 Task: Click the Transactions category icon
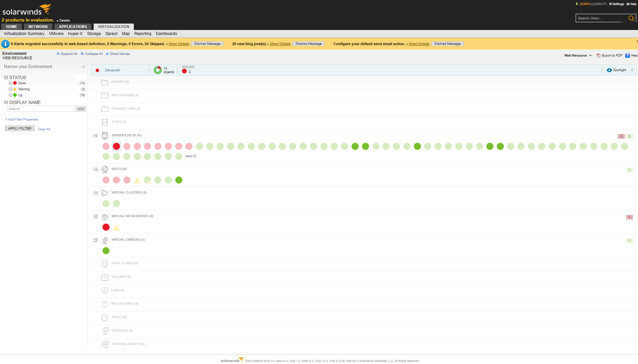pyautogui.click(x=105, y=109)
